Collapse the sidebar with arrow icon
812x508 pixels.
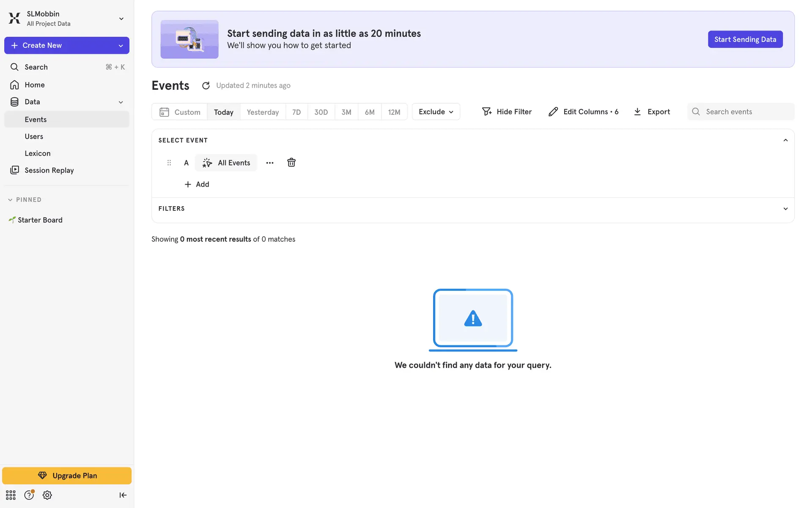point(123,495)
